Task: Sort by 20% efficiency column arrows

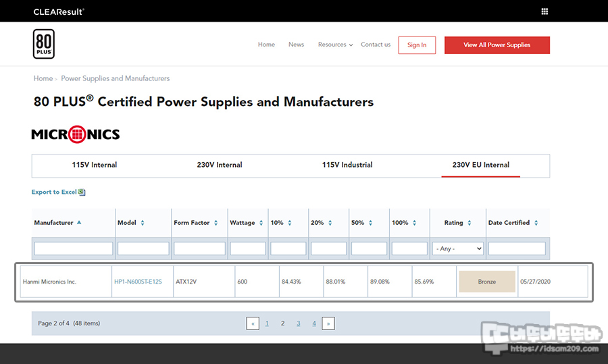Action: pos(330,223)
